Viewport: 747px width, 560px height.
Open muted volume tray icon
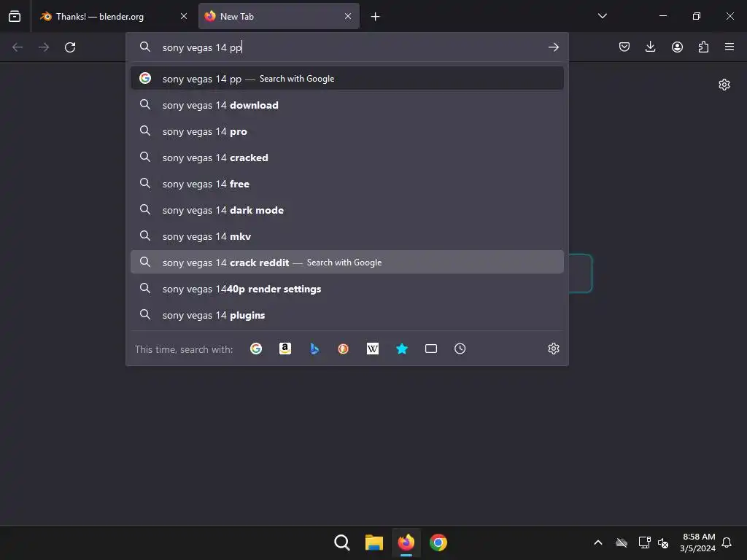[663, 542]
